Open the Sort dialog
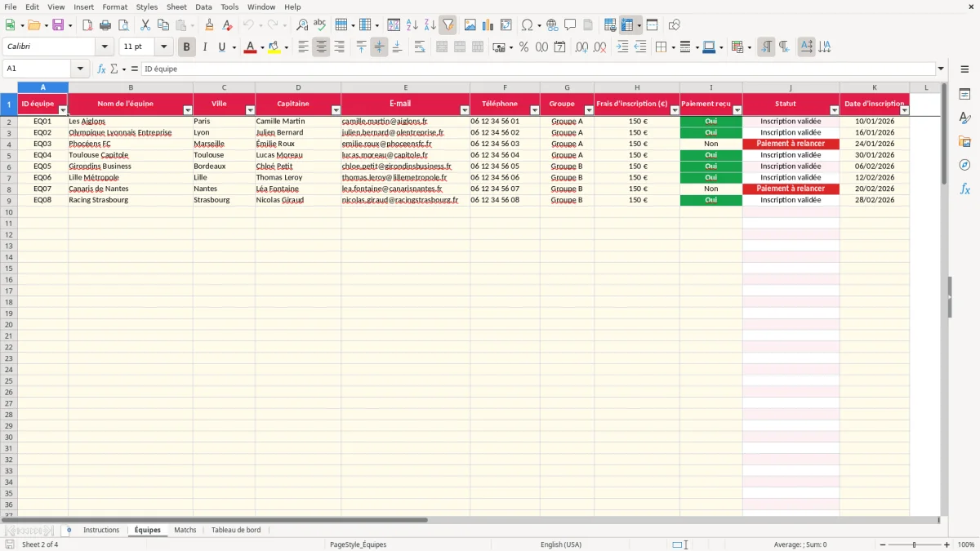This screenshot has height=551, width=980. pyautogui.click(x=394, y=25)
